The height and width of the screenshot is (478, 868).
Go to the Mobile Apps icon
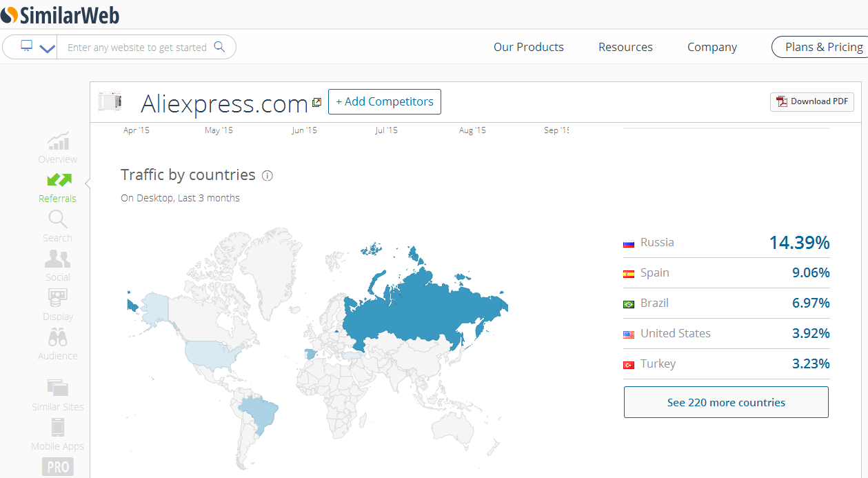pyautogui.click(x=58, y=428)
